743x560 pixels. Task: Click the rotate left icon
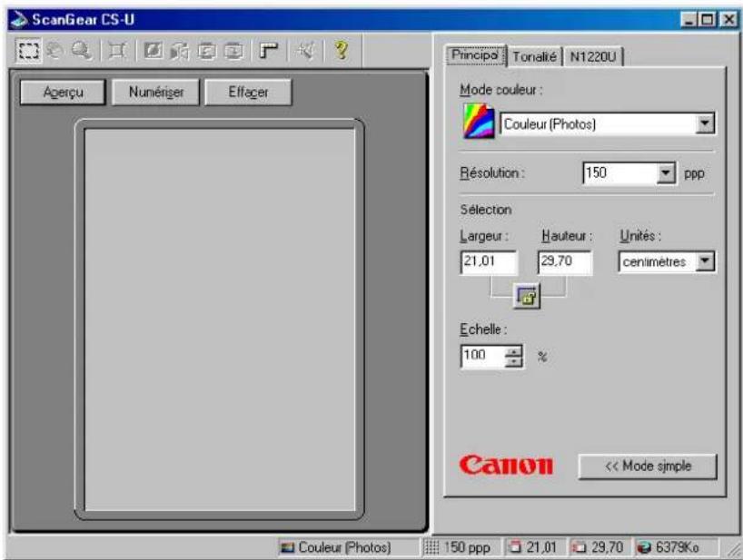tap(206, 51)
